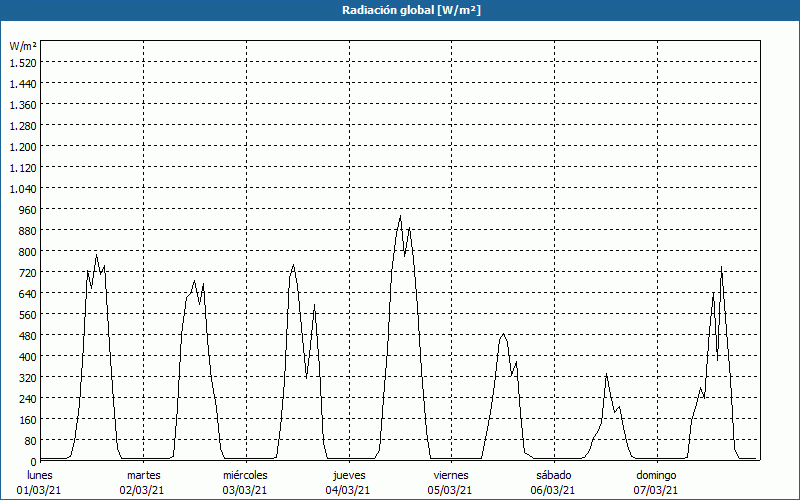This screenshot has width=800, height=500.
Task: Click the 04/03/21 date label
Action: pos(348,490)
